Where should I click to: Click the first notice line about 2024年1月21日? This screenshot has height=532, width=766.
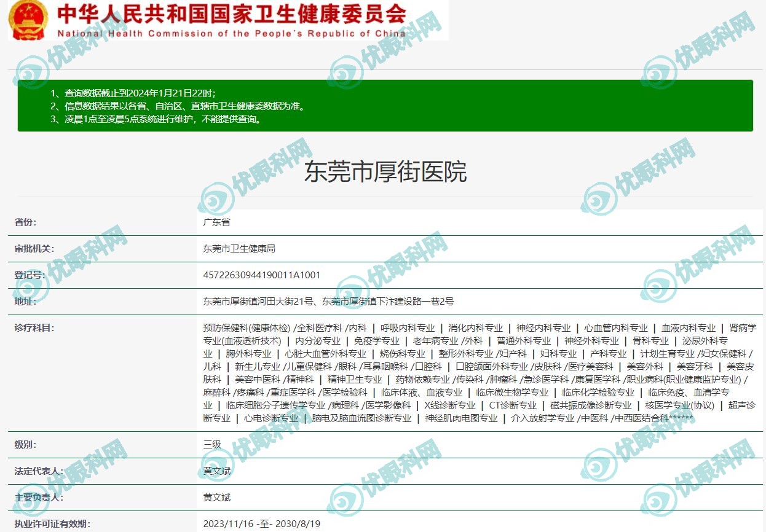pyautogui.click(x=133, y=93)
